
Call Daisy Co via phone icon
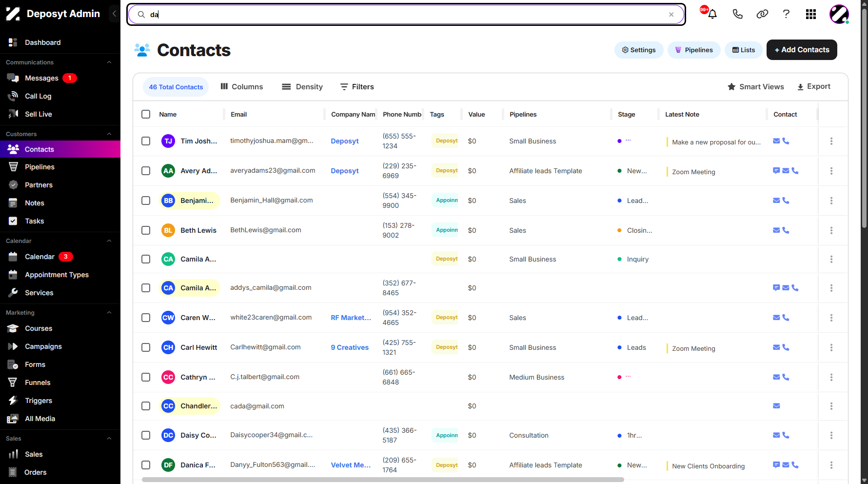(x=786, y=435)
